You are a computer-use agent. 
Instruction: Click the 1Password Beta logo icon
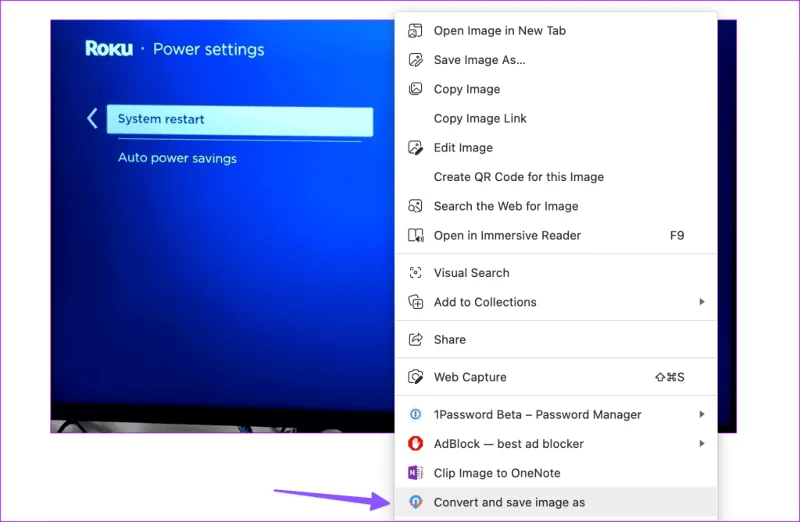point(415,414)
